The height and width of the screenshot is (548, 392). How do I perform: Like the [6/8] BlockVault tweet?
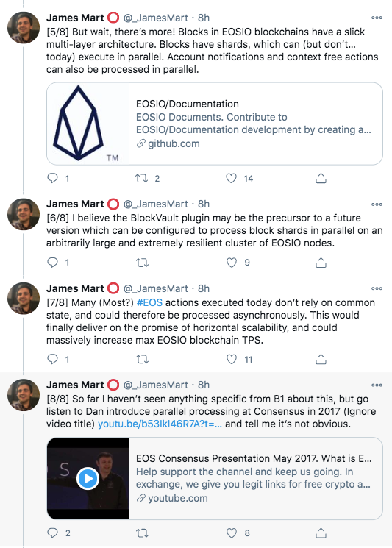(232, 263)
